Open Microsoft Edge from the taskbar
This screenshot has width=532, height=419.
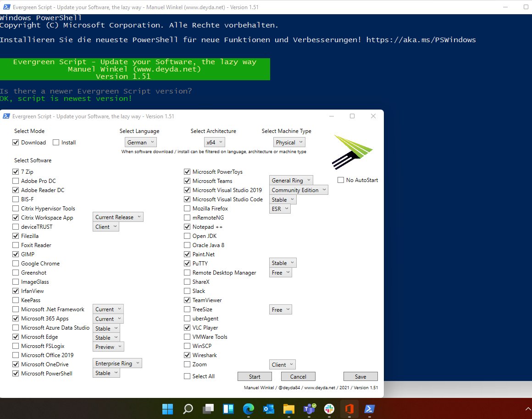[248, 408]
